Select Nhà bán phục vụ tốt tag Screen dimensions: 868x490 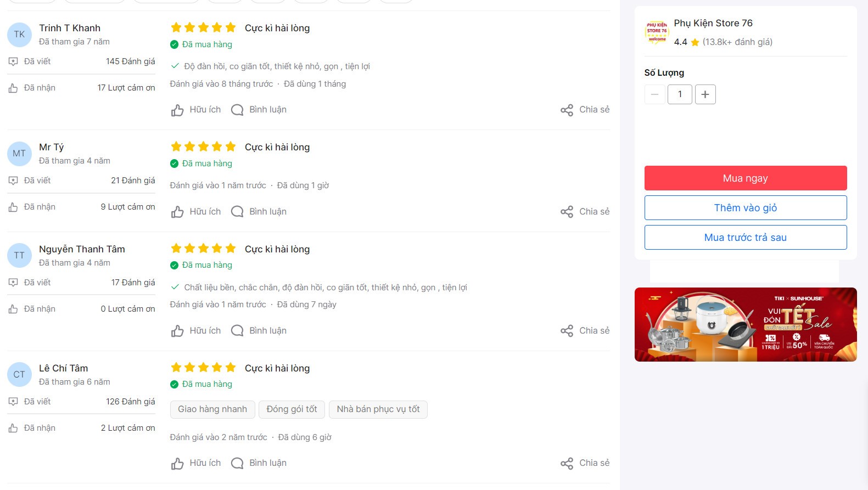(378, 409)
